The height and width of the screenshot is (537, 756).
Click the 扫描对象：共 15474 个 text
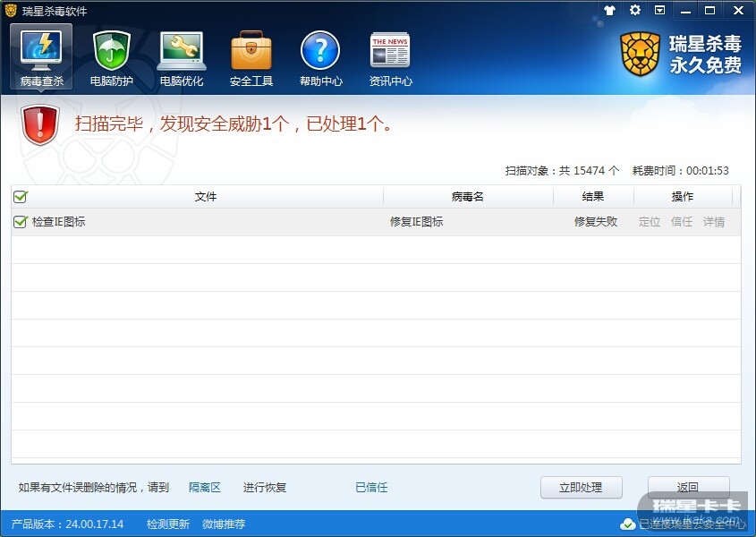(562, 170)
